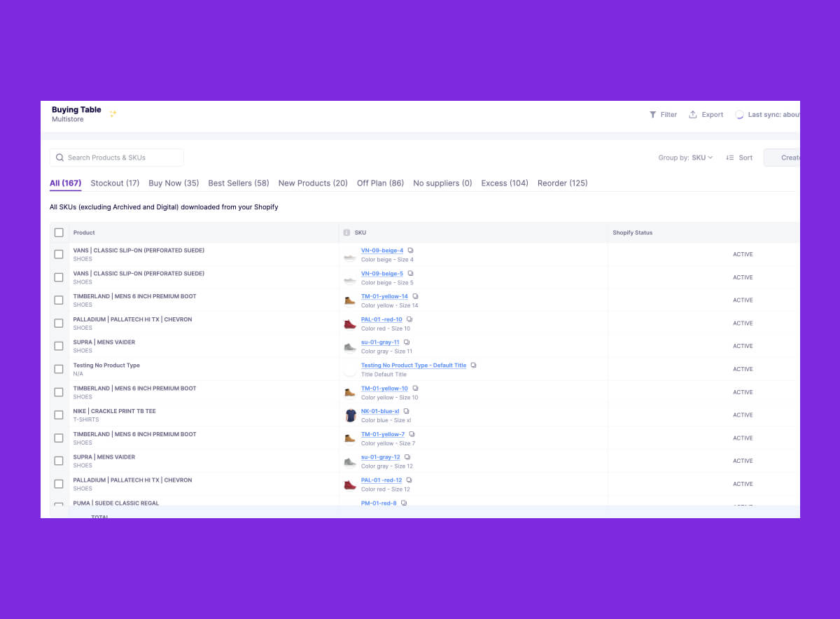This screenshot has width=840, height=619.
Task: Switch to the Reorder (125) tab
Action: click(x=563, y=183)
